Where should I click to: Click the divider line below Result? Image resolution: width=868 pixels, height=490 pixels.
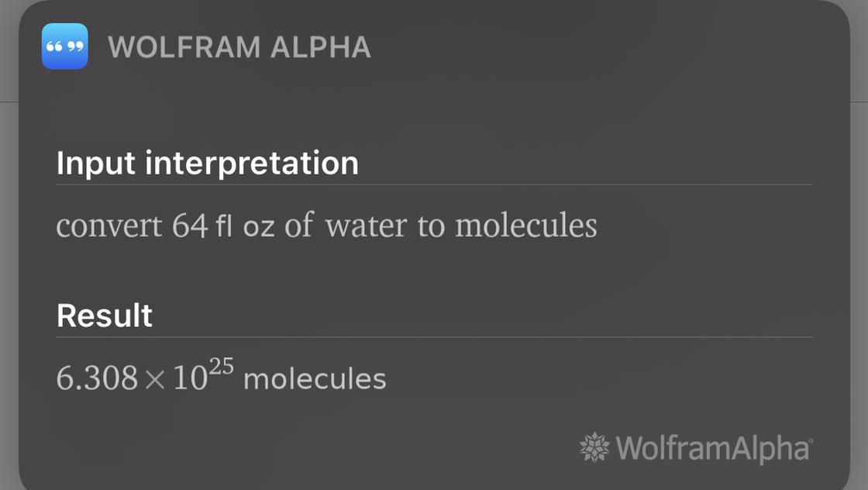tap(434, 337)
